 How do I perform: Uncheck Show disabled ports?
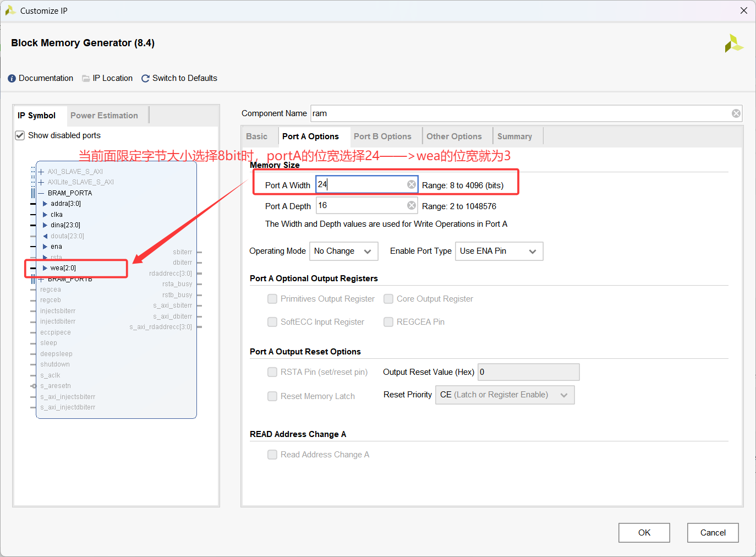click(20, 135)
